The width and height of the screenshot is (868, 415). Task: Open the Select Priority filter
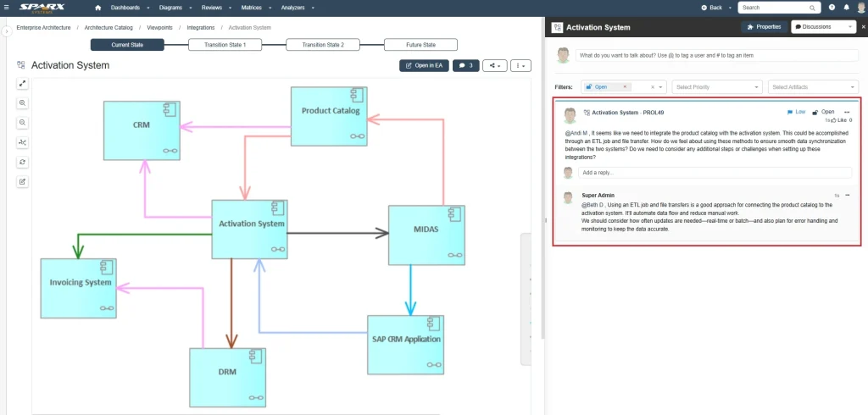[718, 87]
